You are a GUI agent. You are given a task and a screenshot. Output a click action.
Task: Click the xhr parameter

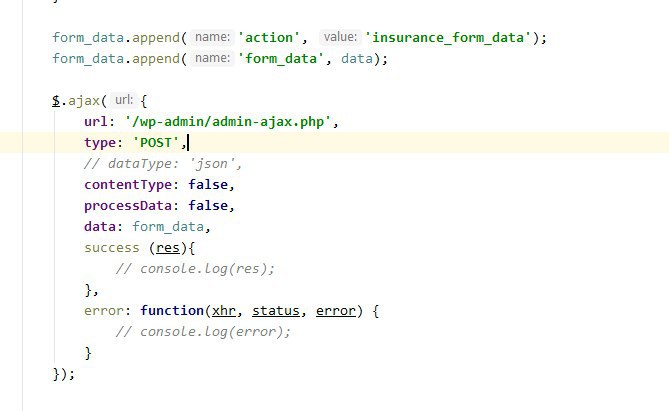click(x=224, y=311)
